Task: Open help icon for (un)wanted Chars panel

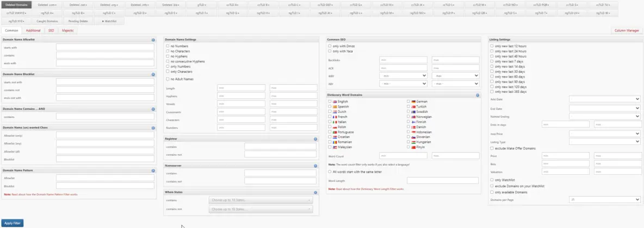Action: 153,128
